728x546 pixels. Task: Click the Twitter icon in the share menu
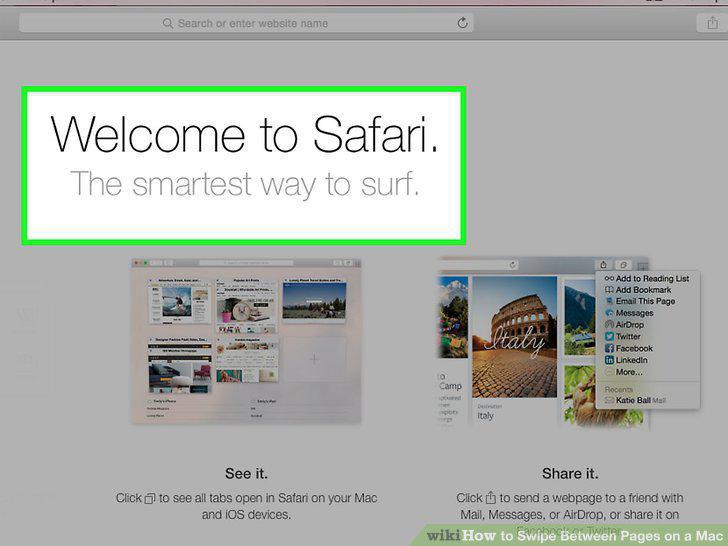[609, 337]
